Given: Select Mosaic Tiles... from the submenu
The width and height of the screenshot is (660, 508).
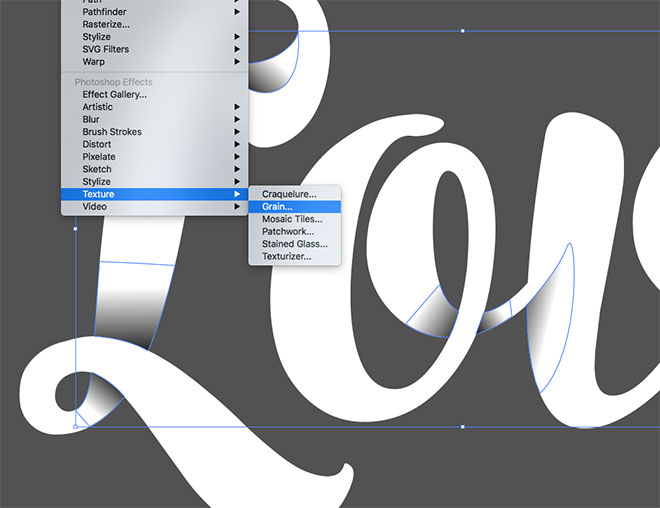Looking at the screenshot, I should [x=292, y=219].
